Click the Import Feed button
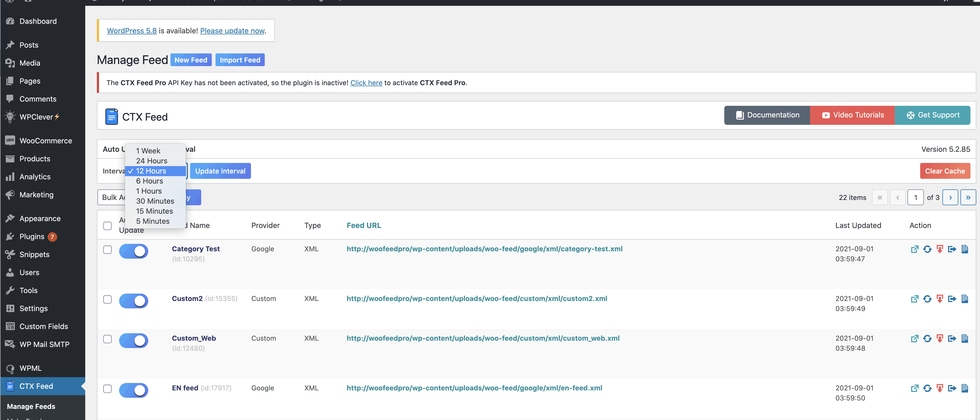This screenshot has width=980, height=420. click(x=240, y=60)
